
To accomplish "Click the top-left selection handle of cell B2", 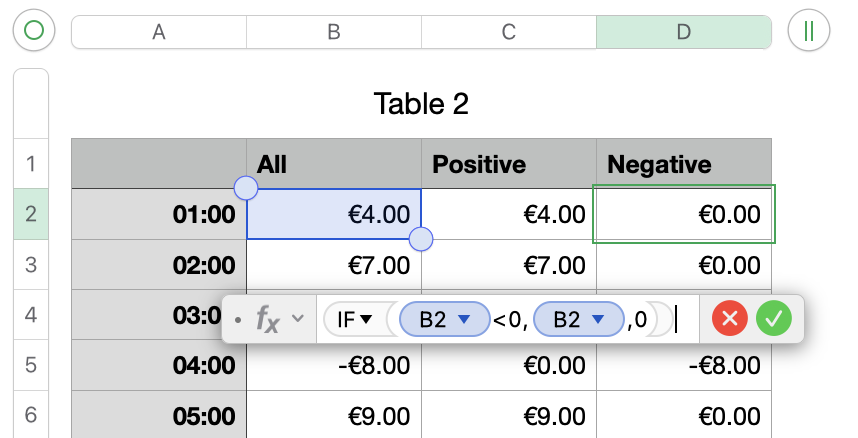I will (245, 187).
